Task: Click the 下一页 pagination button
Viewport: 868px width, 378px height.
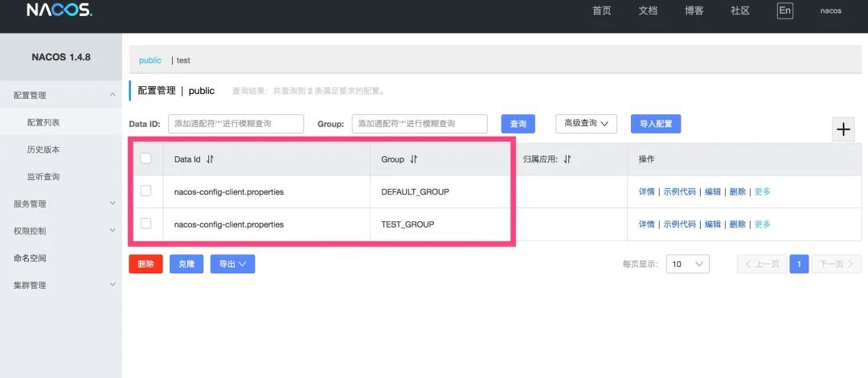Action: (837, 265)
